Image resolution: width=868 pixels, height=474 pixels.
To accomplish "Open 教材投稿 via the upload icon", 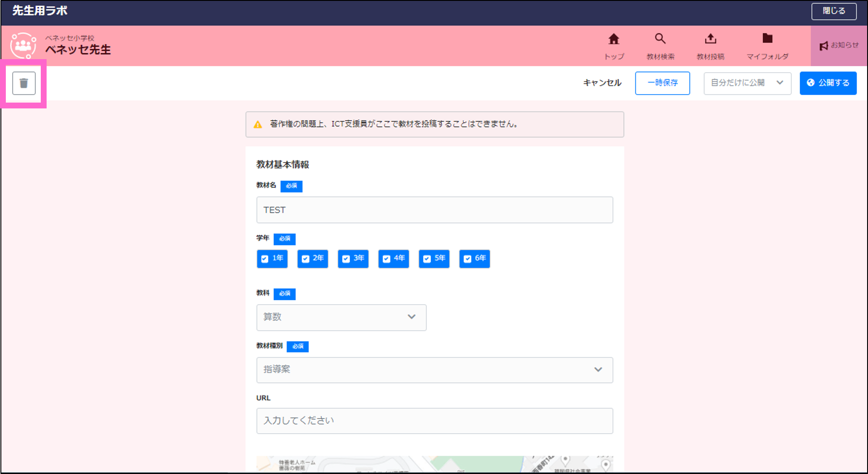I will (710, 39).
